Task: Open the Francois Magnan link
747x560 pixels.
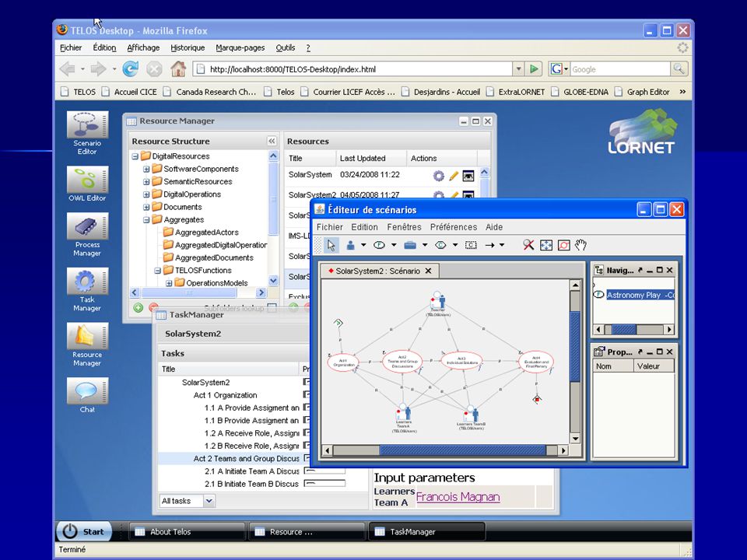Action: [x=458, y=497]
